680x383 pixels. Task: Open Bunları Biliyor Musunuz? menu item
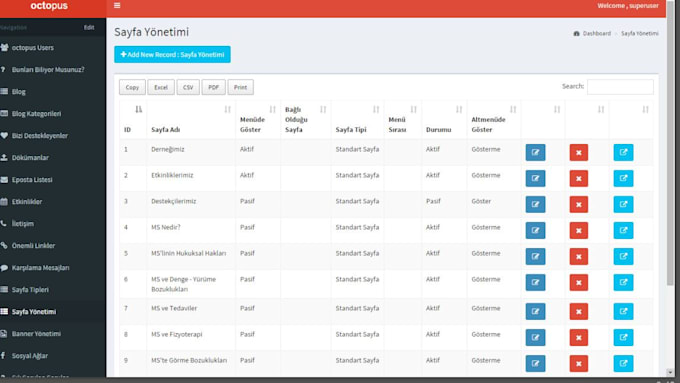(53, 70)
